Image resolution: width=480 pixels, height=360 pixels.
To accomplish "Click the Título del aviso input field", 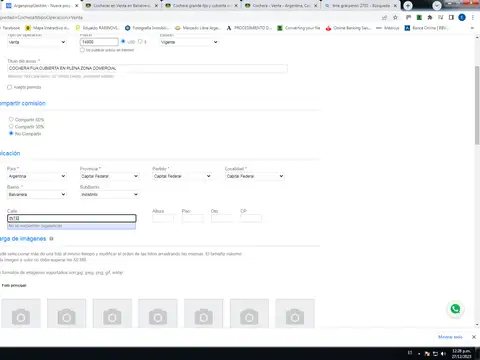I will point(147,68).
